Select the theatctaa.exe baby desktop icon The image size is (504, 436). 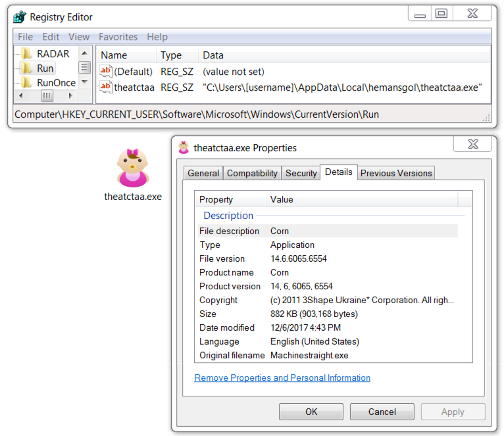132,168
